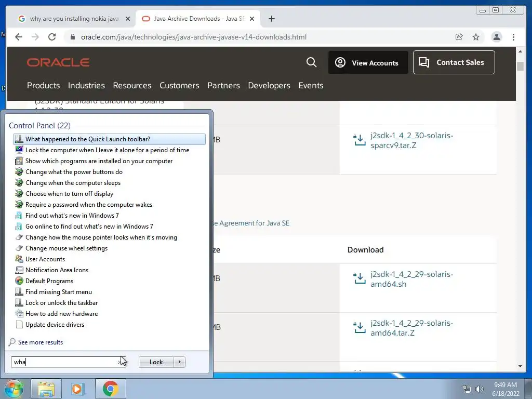Screen dimensions: 532x399
Task: Select 'Change mouse wheel settings' result
Action: click(x=109, y=248)
